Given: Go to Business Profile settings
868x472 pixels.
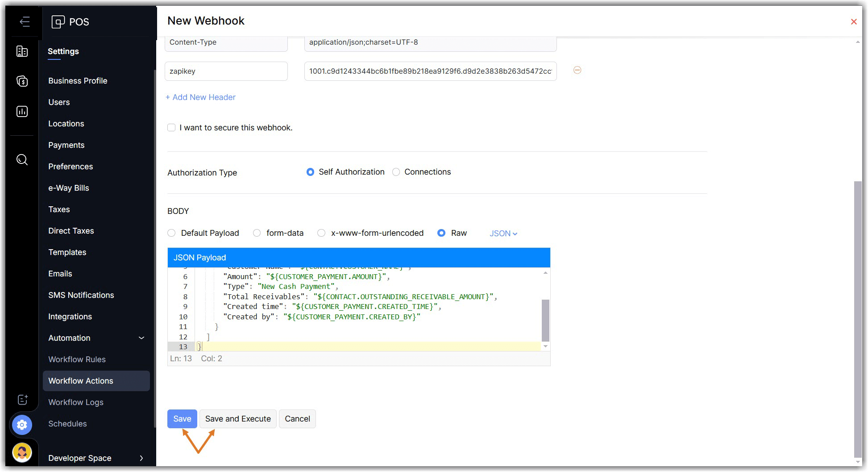Looking at the screenshot, I should click(x=78, y=81).
